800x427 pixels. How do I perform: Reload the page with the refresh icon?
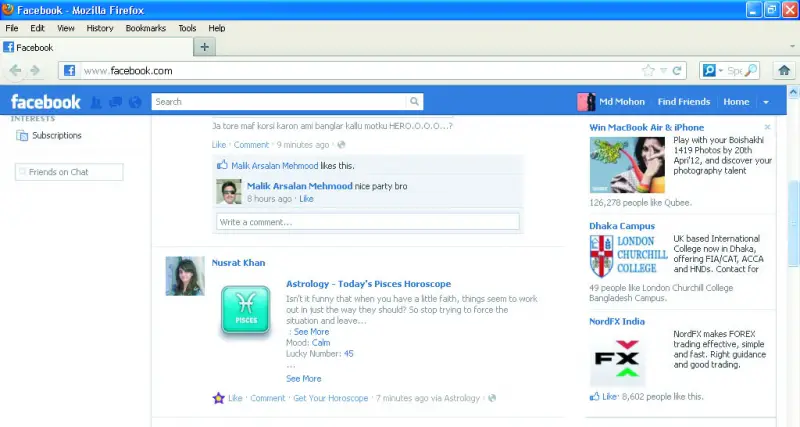(677, 70)
